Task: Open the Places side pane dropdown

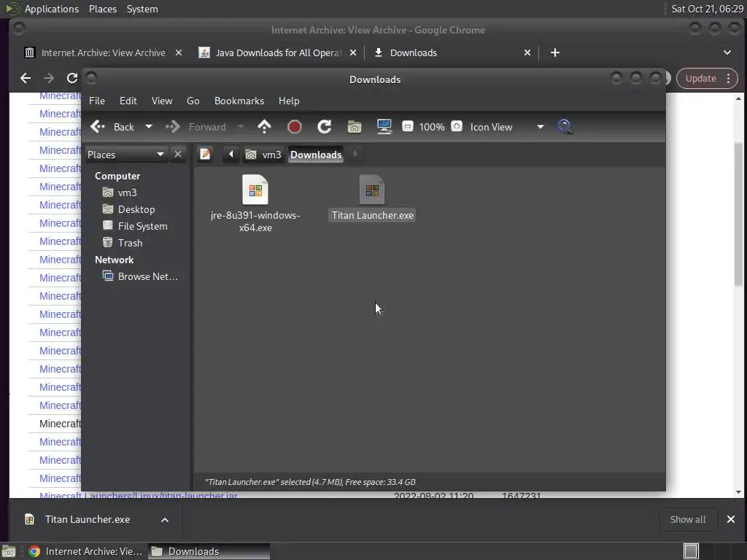Action: point(125,155)
